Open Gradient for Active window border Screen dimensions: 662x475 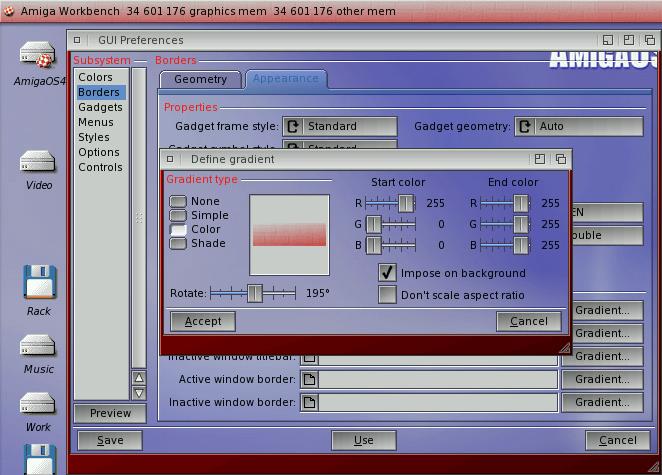point(602,379)
